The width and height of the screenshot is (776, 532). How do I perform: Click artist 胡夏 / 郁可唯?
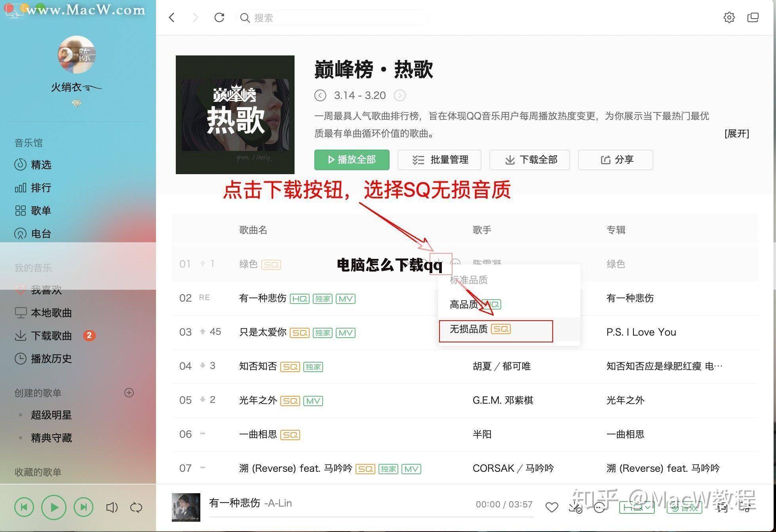(x=502, y=366)
